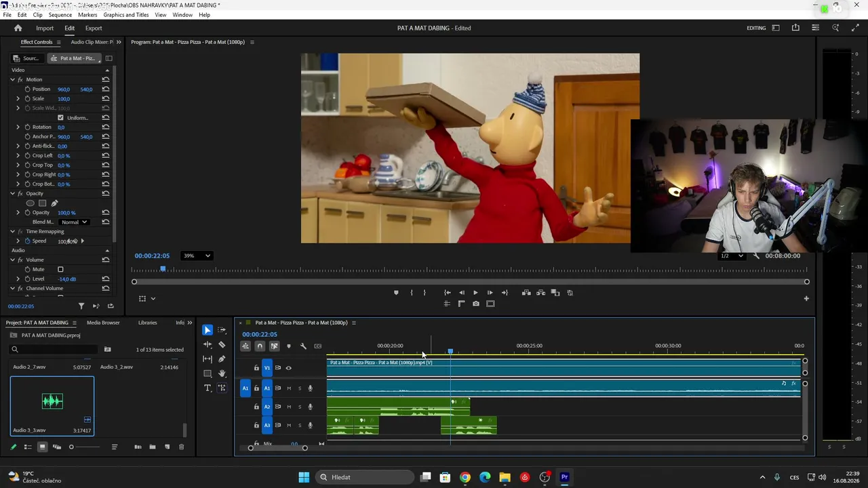Select the Type tool
The height and width of the screenshot is (488, 868).
coord(208,388)
